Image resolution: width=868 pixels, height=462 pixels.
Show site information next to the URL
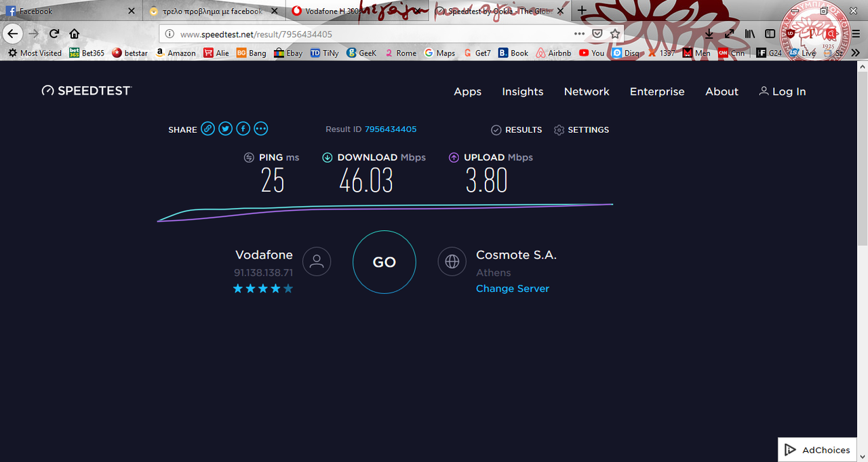tap(170, 34)
